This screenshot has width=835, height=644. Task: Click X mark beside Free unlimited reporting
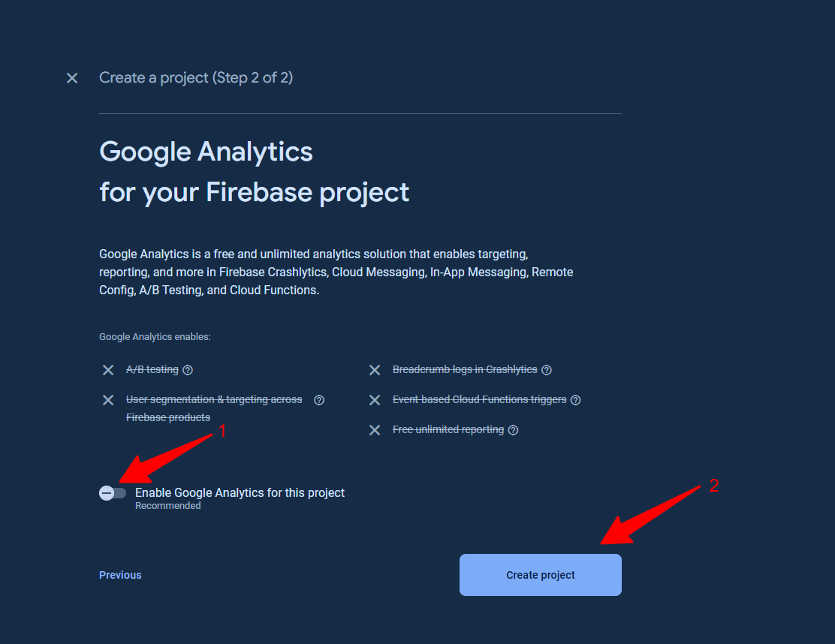tap(375, 430)
